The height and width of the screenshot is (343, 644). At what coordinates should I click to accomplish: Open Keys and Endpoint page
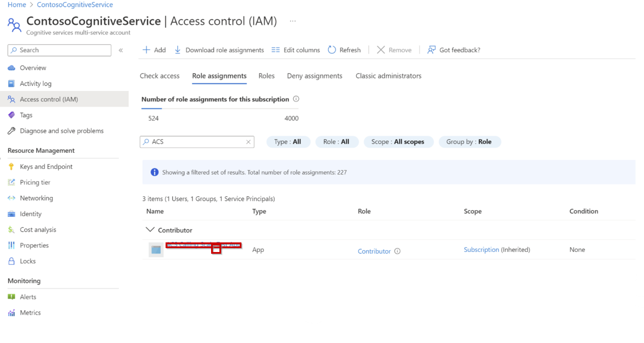[x=46, y=166]
